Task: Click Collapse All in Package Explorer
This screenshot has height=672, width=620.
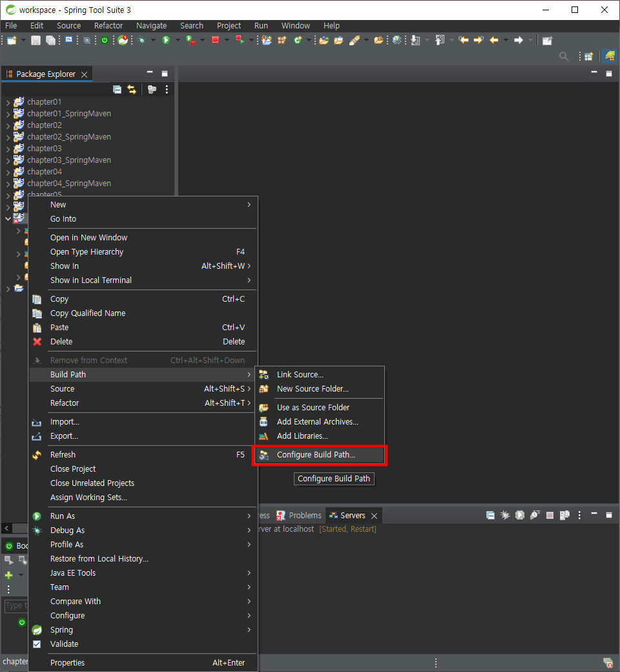Action: pos(117,89)
